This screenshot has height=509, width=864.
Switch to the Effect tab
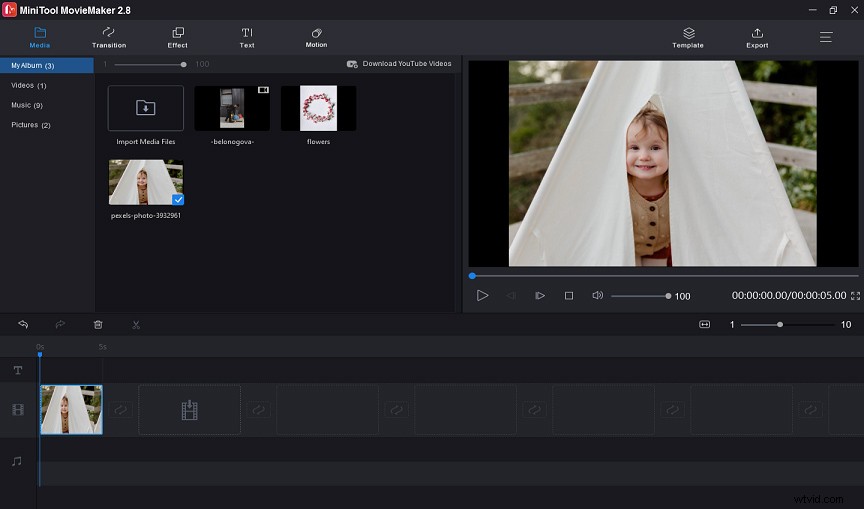[177, 38]
